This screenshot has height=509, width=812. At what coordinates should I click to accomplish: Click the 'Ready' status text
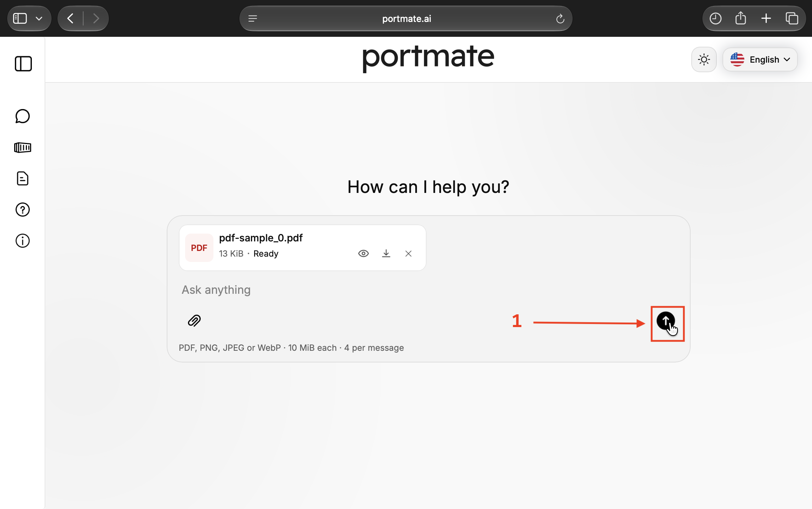point(266,254)
